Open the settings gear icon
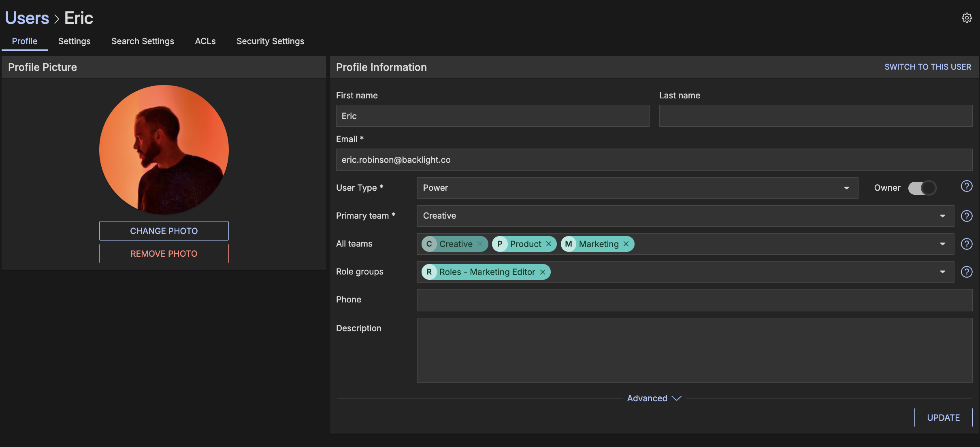 [x=967, y=18]
